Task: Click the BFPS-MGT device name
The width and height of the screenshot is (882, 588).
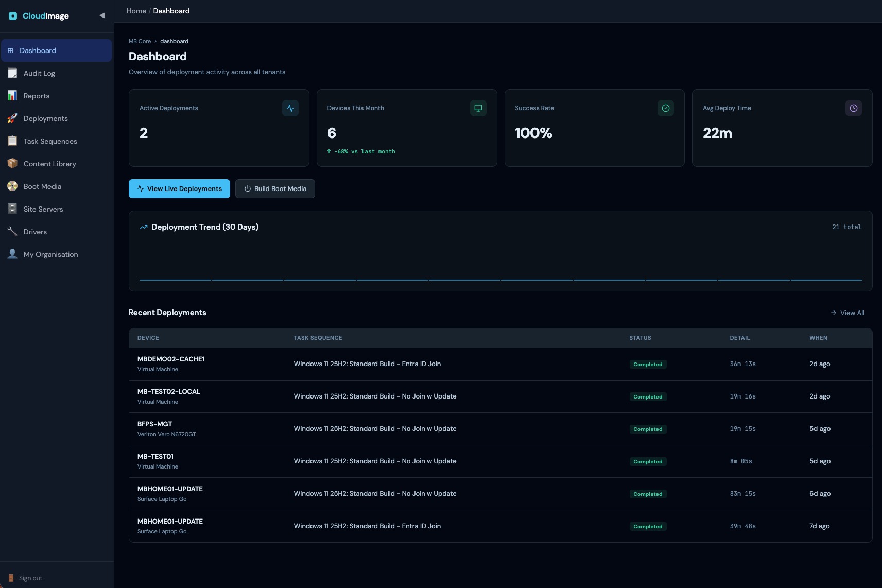Action: pos(154,424)
